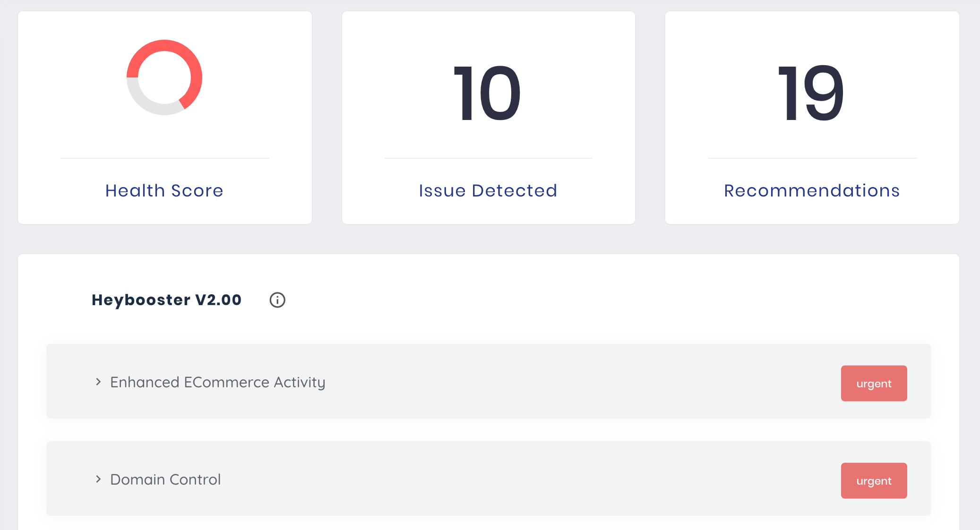980x530 pixels.
Task: Click the Health Score donut chart
Action: 164,77
